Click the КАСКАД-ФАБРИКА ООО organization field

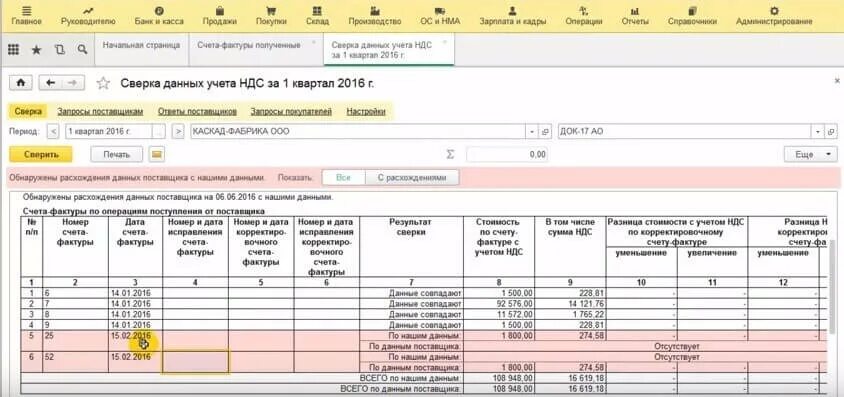click(358, 131)
